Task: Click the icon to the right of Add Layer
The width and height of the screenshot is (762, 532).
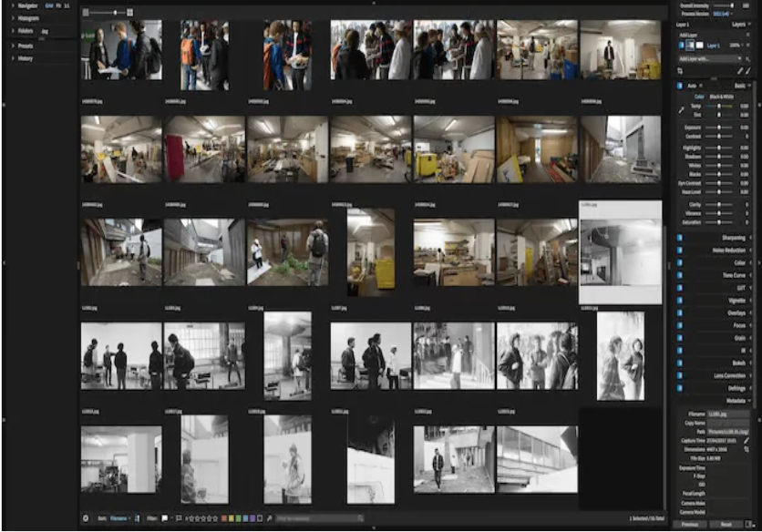Action: 748,35
